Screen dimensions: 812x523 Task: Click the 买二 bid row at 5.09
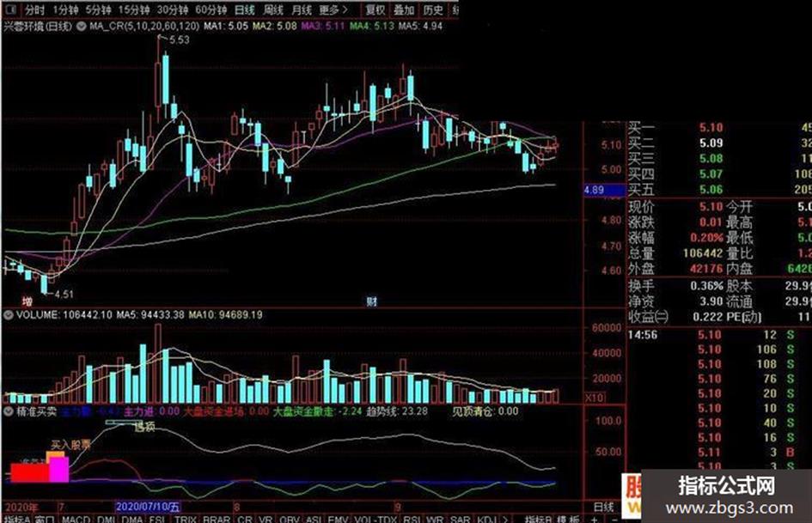pyautogui.click(x=719, y=143)
